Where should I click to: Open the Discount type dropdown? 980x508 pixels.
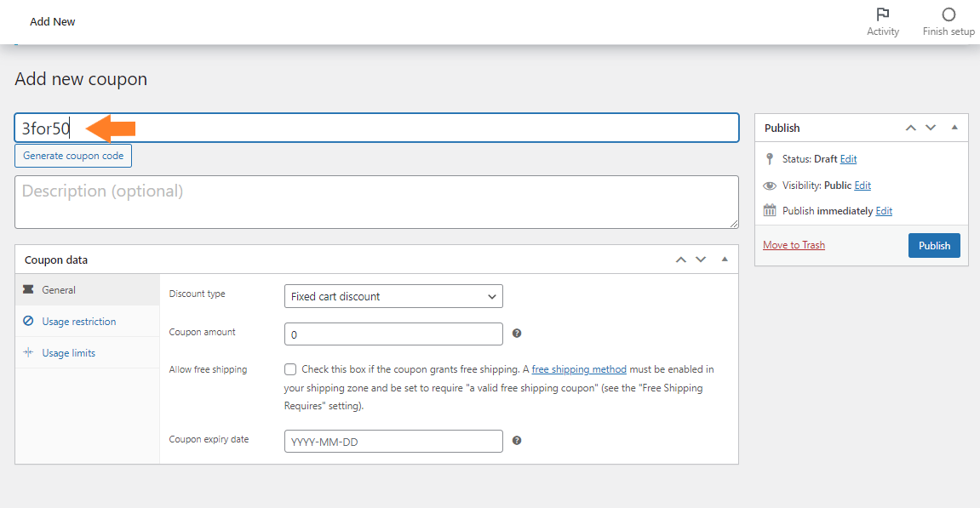(x=393, y=296)
